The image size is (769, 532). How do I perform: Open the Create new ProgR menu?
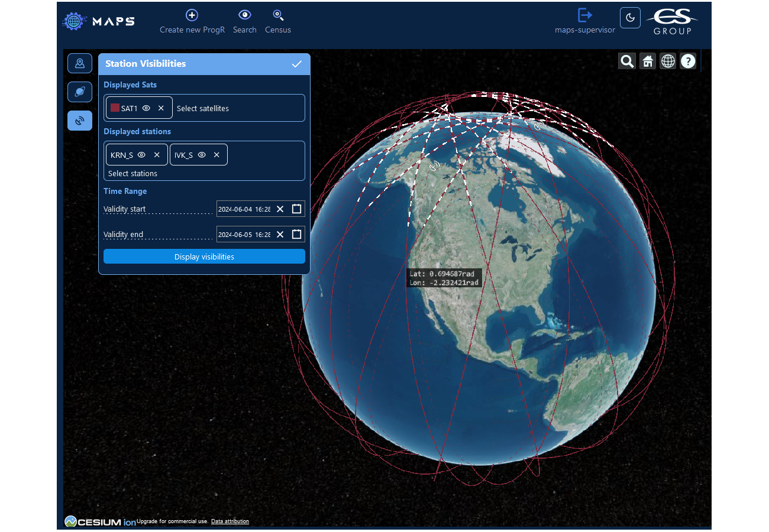click(192, 22)
